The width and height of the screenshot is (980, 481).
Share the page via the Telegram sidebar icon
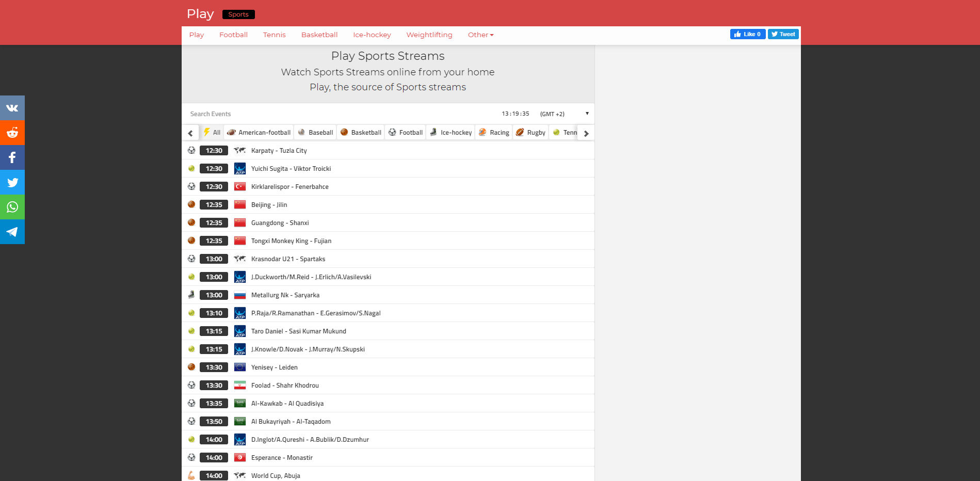click(12, 232)
